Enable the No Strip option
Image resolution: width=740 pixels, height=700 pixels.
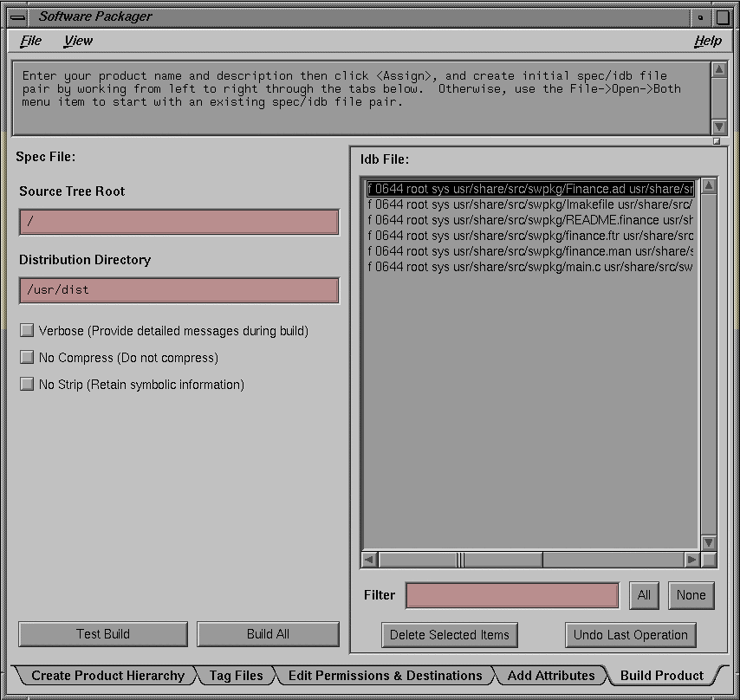point(27,384)
